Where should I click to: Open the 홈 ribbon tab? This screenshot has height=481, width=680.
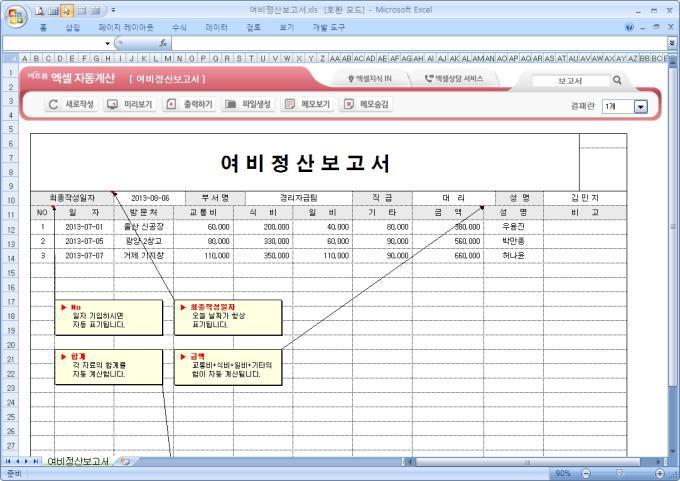[x=43, y=27]
